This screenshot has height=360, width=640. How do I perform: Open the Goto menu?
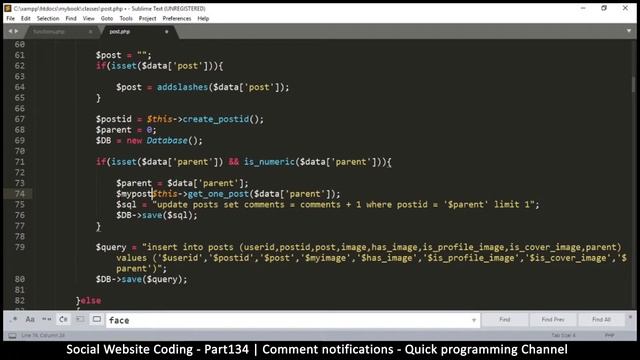point(107,18)
